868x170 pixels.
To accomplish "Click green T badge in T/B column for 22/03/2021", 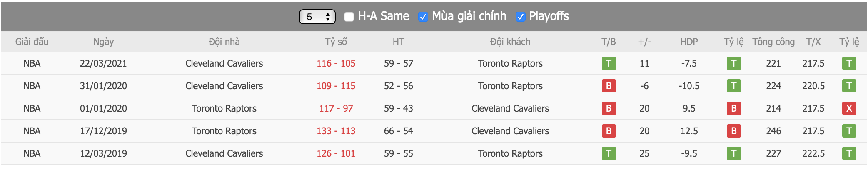I will (609, 63).
